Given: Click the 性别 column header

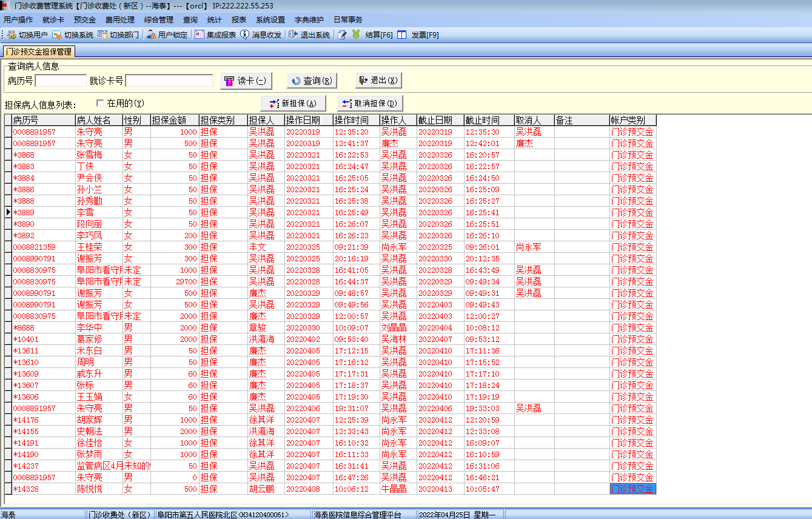Looking at the screenshot, I should 136,120.
